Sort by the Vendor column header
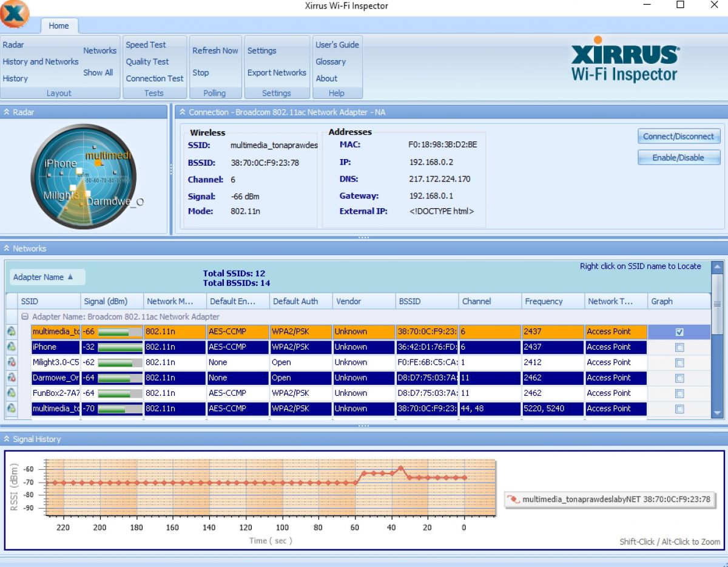The image size is (728, 567). [x=365, y=301]
